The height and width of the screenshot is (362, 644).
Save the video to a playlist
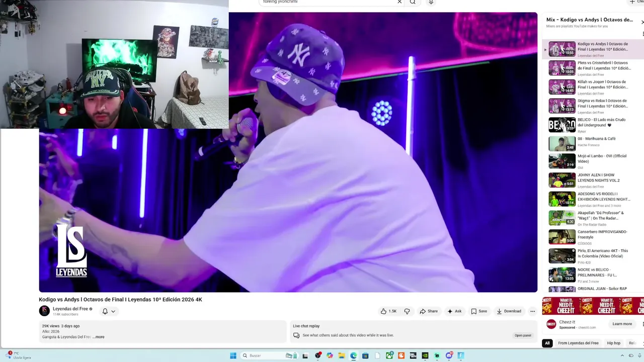479,311
